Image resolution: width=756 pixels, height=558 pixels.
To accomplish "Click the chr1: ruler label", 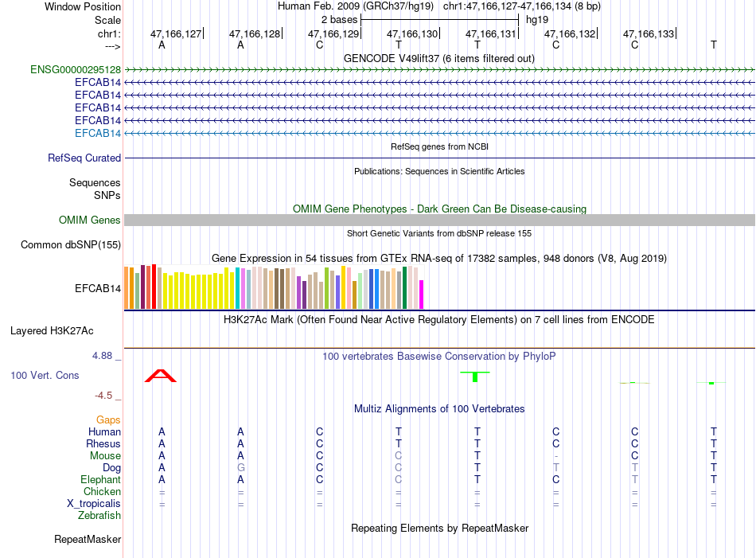I will (x=110, y=33).
